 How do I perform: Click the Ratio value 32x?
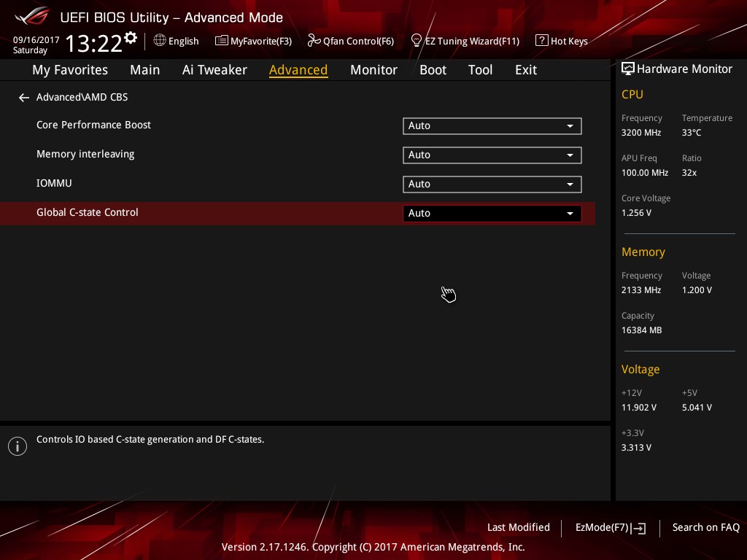pos(689,173)
